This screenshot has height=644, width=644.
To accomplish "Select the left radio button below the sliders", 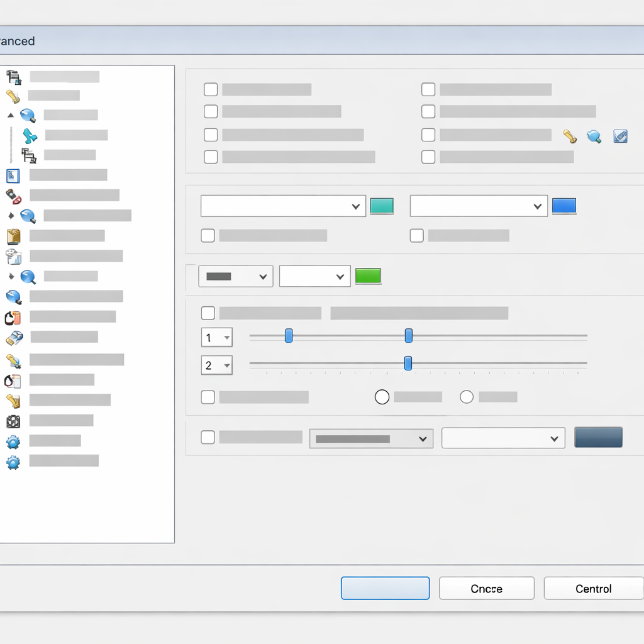I will 382,397.
